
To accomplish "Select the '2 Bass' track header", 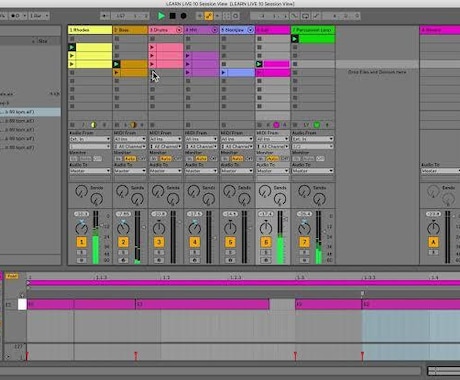I will click(130, 30).
